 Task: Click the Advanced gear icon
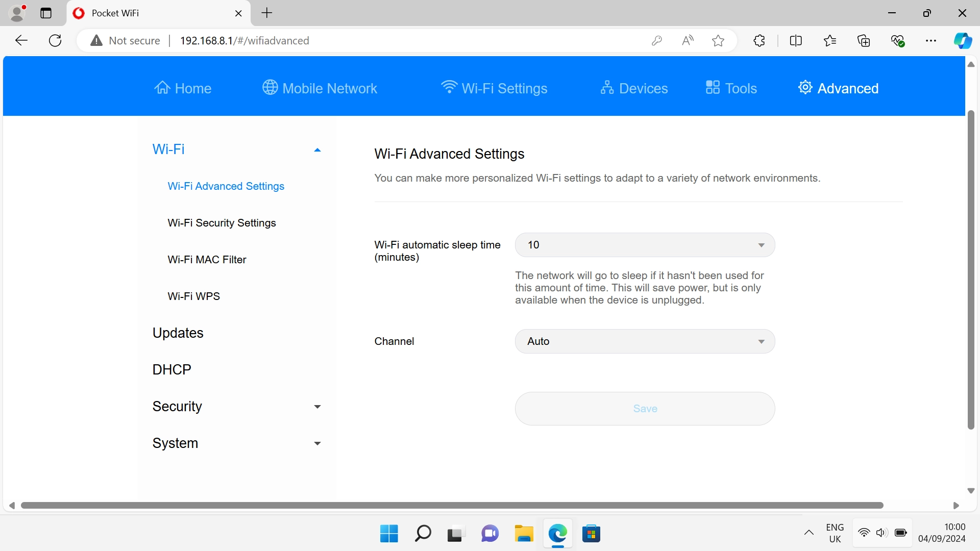(805, 87)
